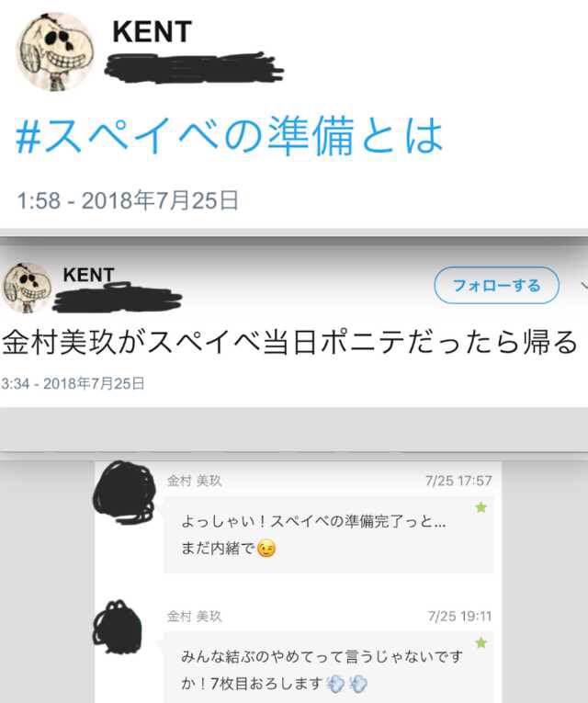The width and height of the screenshot is (588, 703).
Task: Select tweet text 金村美玖がスペイベ当日ポニテだったら帰る
Action: click(289, 342)
